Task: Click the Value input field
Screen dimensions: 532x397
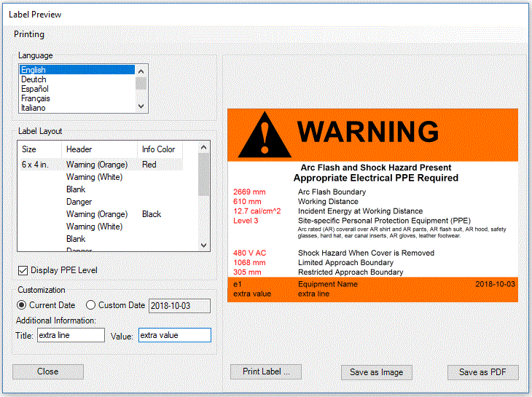Action: click(175, 335)
